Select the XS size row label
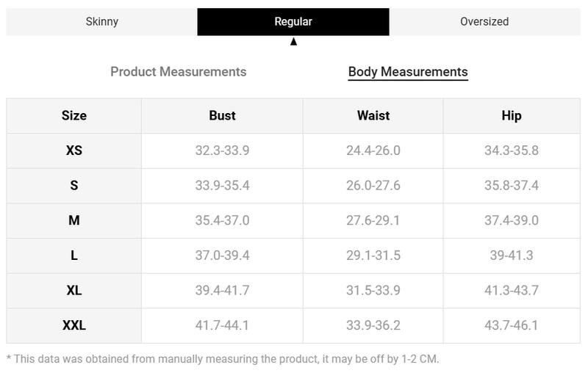The width and height of the screenshot is (588, 384). tap(74, 151)
